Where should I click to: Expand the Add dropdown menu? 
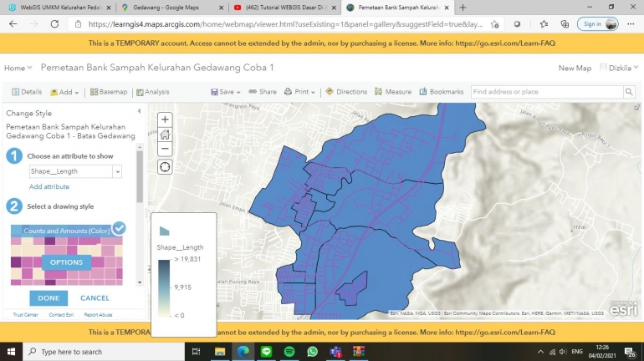pyautogui.click(x=65, y=92)
